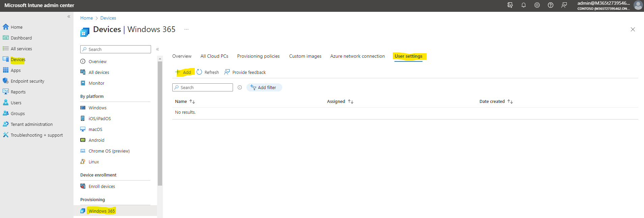Switch to the All Cloud PCs tab

click(214, 56)
